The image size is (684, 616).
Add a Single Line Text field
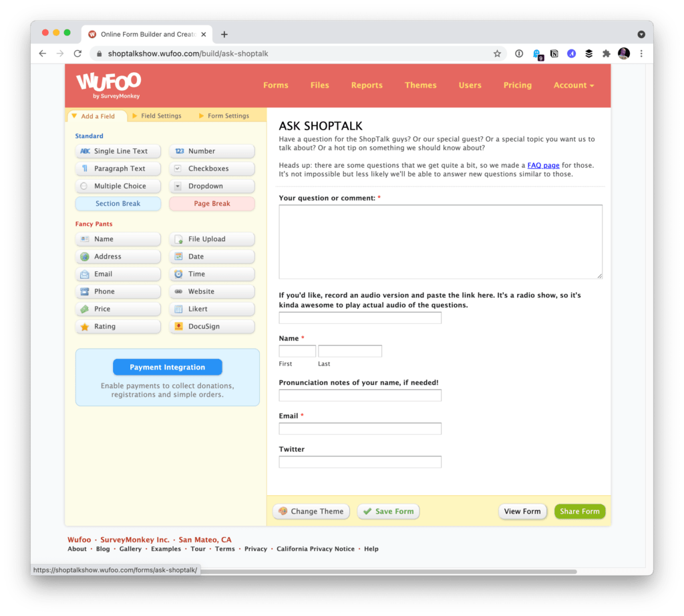tap(118, 151)
